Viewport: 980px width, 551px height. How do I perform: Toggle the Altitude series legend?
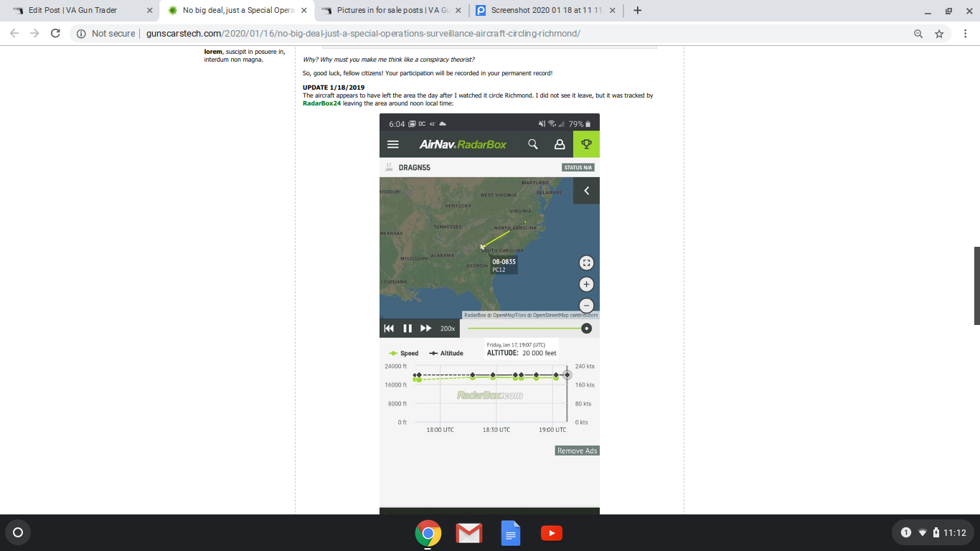point(446,353)
